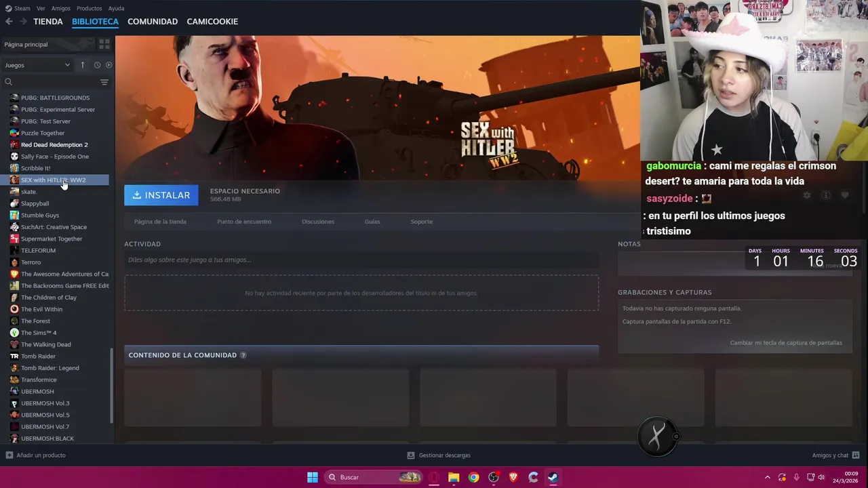Select The Walking Dead in library

[x=45, y=344]
